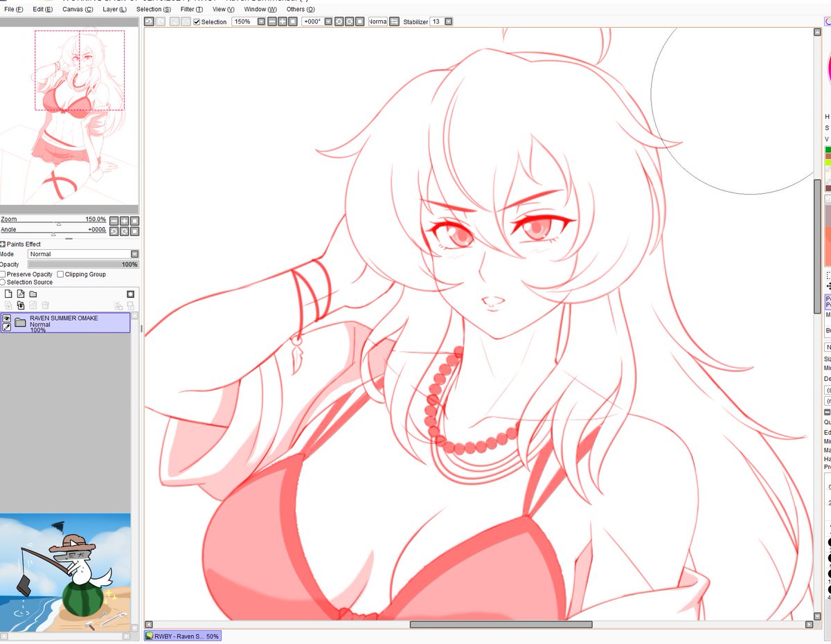Click Navigator rotate clockwise button

pyautogui.click(x=124, y=231)
